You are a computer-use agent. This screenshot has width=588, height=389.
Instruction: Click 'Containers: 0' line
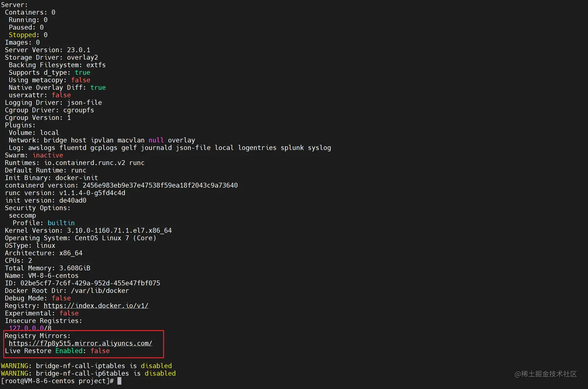(x=30, y=12)
